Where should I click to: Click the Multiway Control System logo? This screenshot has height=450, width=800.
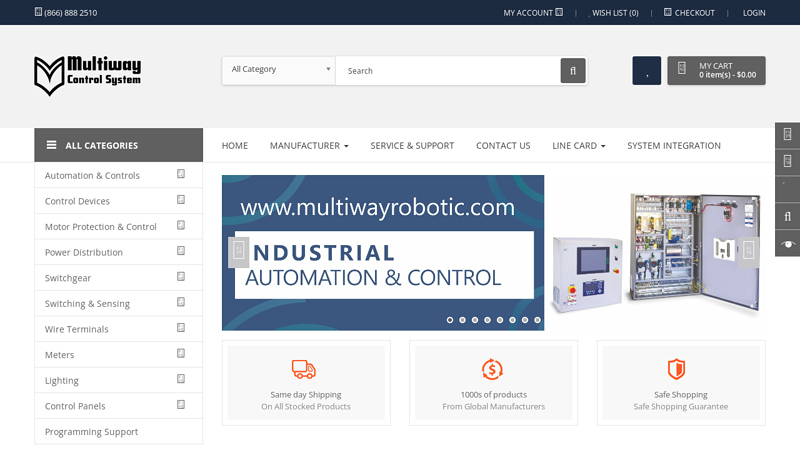(88, 76)
